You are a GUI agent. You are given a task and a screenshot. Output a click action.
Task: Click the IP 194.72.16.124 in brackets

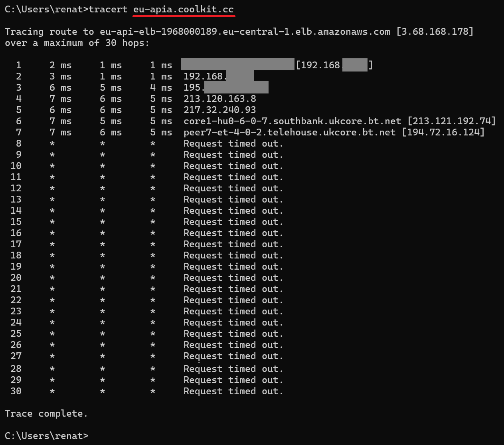click(443, 132)
